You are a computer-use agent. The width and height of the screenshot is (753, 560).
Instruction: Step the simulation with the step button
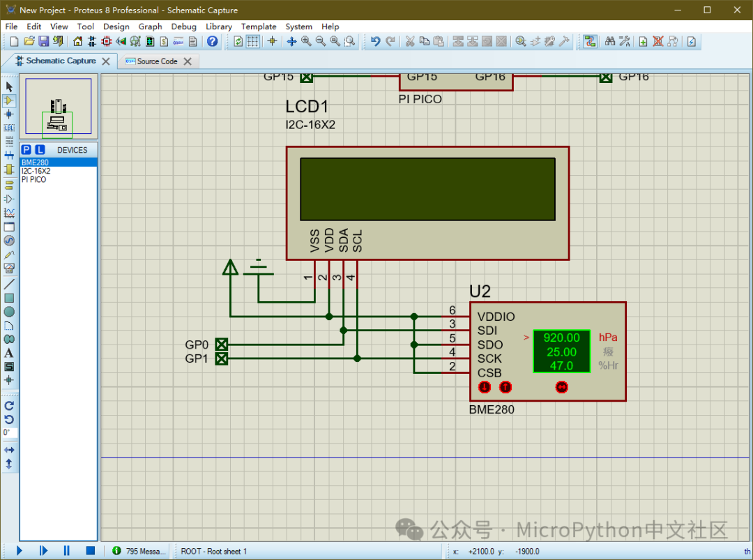[x=43, y=550]
